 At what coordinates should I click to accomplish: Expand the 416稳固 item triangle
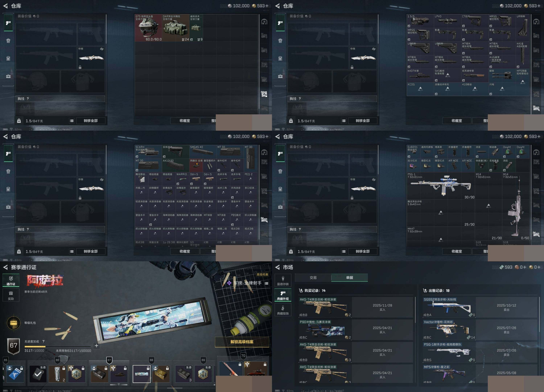pyautogui.click(x=475, y=89)
